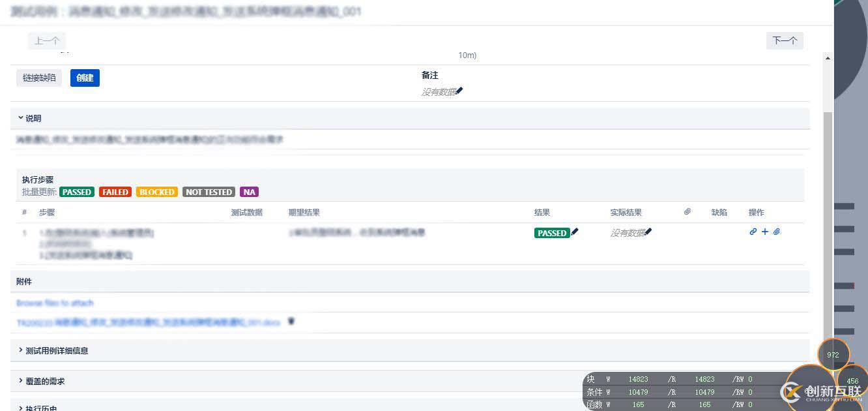The height and width of the screenshot is (411, 868).
Task: Add a new step with the plus icon
Action: pos(764,232)
